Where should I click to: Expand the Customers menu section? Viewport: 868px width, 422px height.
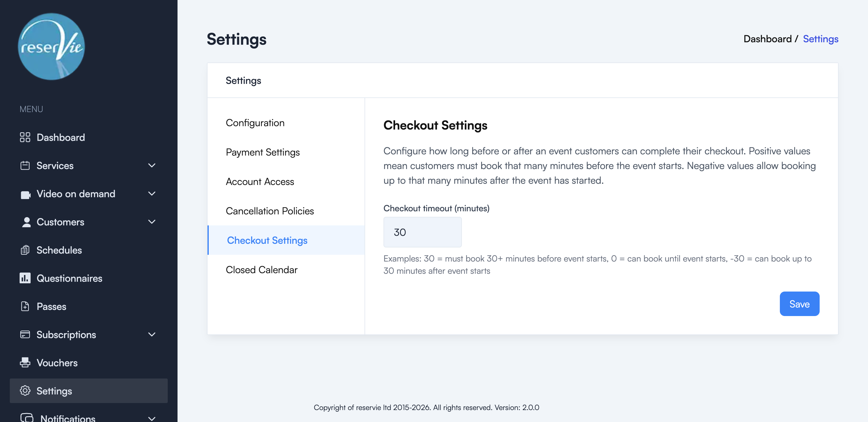coord(152,222)
